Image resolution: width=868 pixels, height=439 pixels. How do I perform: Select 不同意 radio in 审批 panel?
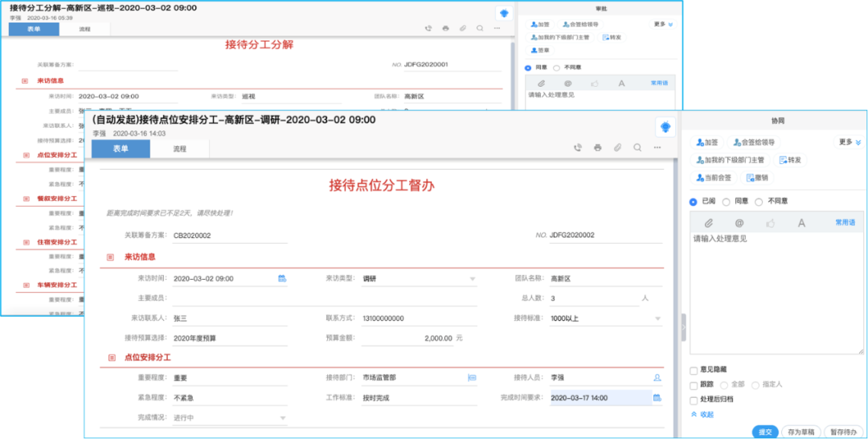(556, 68)
